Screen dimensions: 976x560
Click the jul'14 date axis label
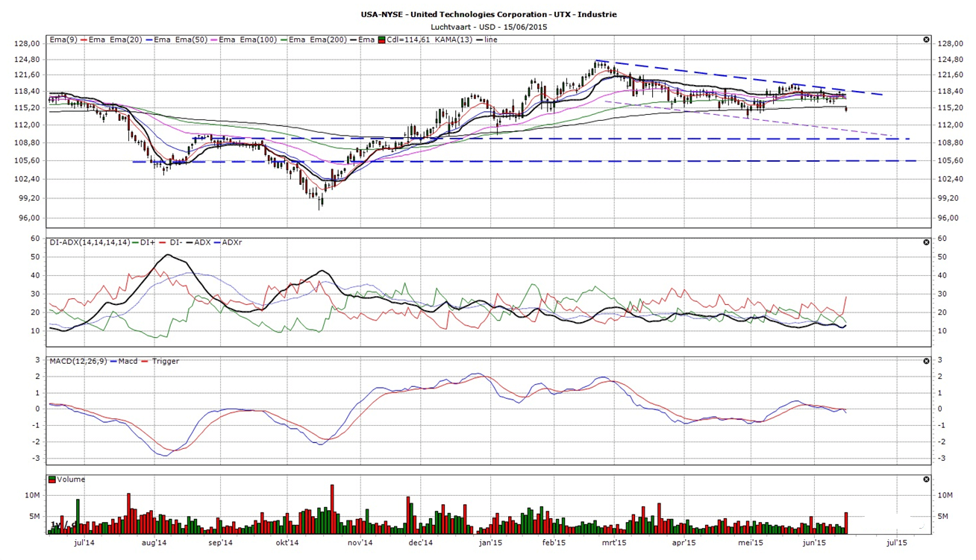[84, 543]
